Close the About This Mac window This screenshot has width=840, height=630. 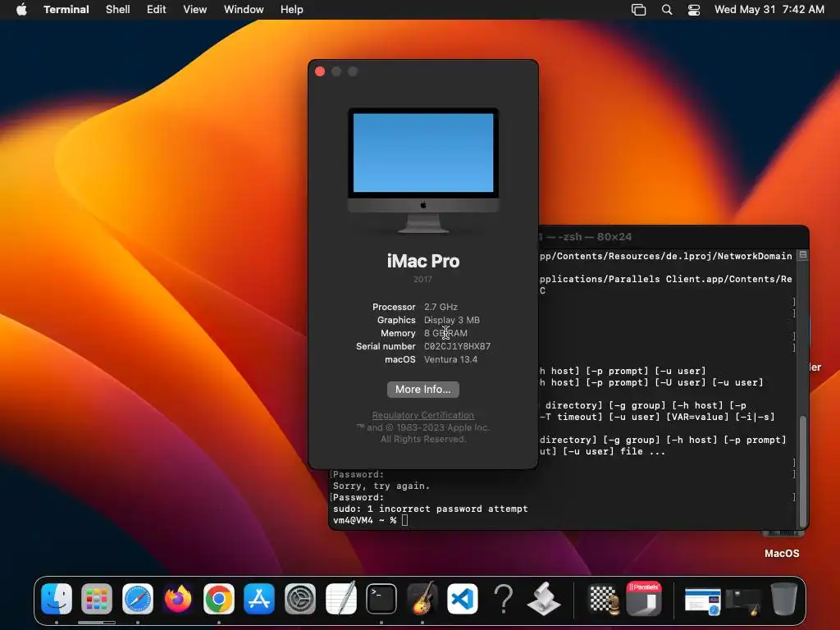320,71
